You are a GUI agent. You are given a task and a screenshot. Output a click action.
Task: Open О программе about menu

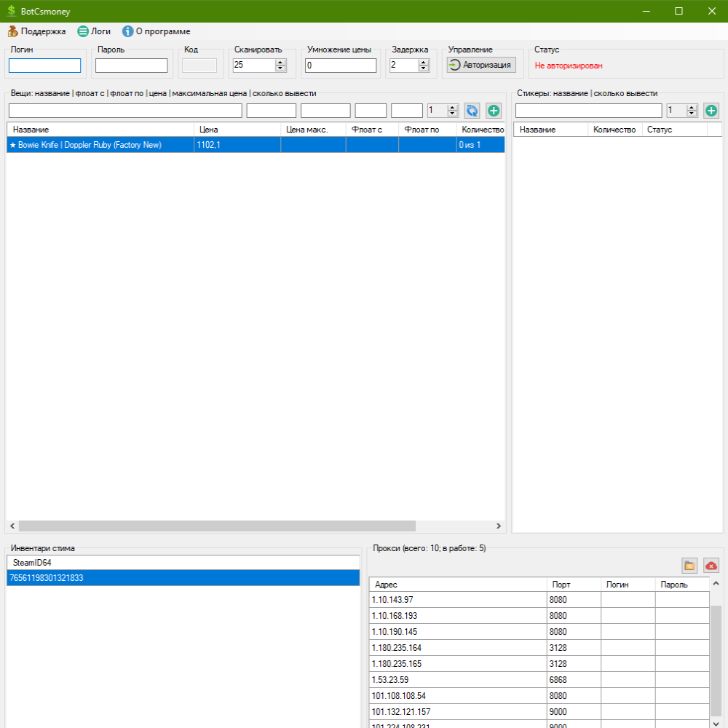click(x=156, y=31)
